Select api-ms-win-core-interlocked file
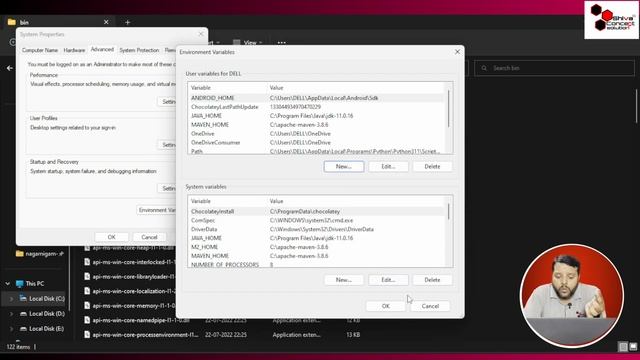640x360 pixels. (130, 262)
